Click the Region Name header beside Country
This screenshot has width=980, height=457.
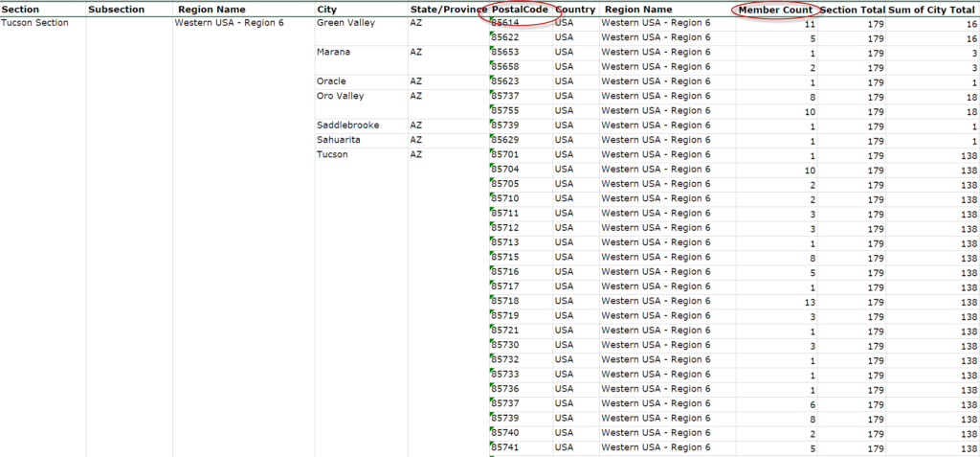(x=638, y=10)
